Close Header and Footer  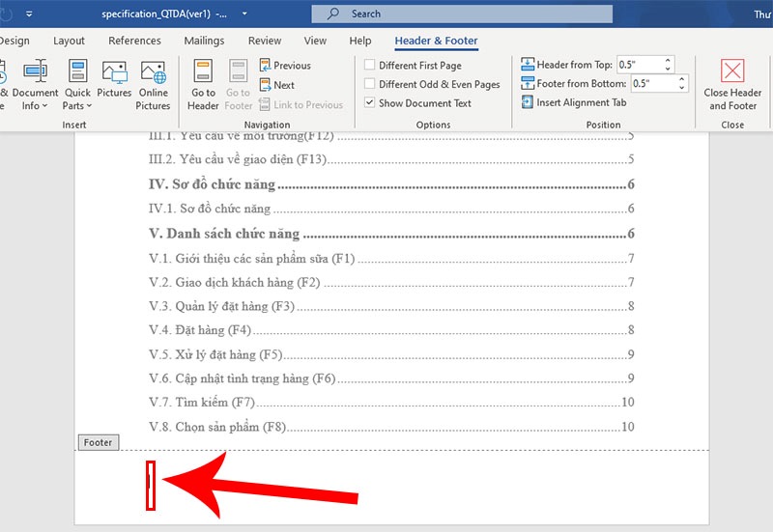(732, 85)
